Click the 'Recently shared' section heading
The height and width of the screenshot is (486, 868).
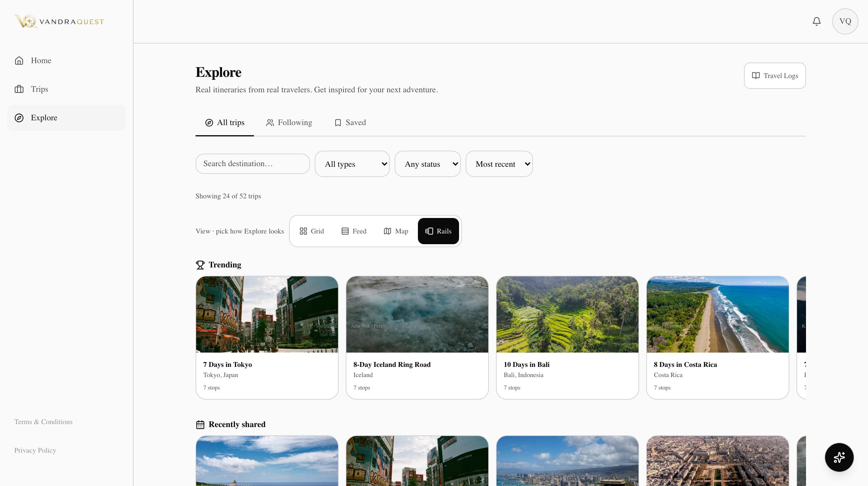click(237, 424)
